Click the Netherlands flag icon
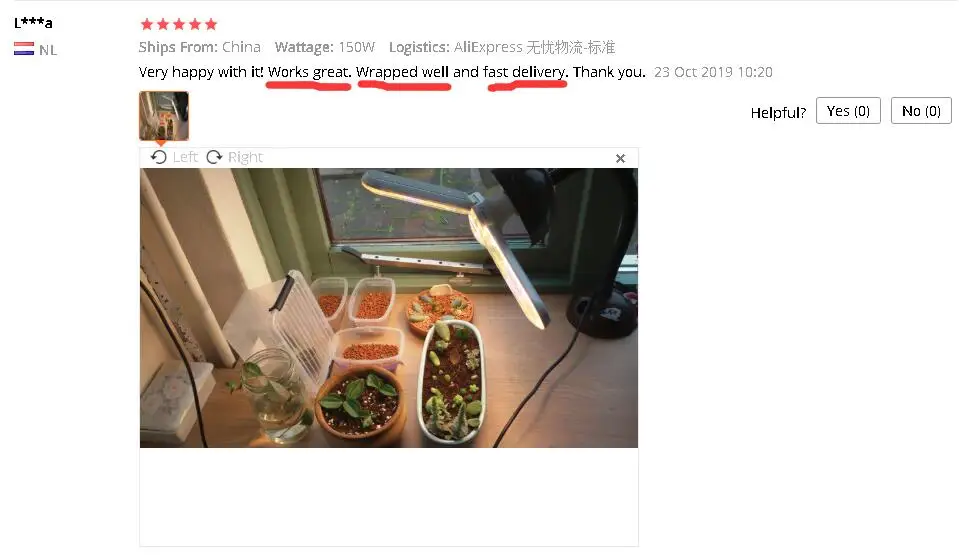Viewport: 959px width, 555px height. tap(24, 48)
